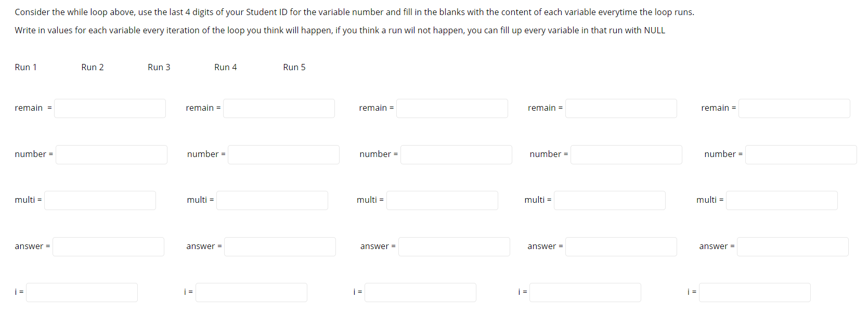The image size is (868, 325).
Task: Click the multi input field under Run 2
Action: [271, 200]
